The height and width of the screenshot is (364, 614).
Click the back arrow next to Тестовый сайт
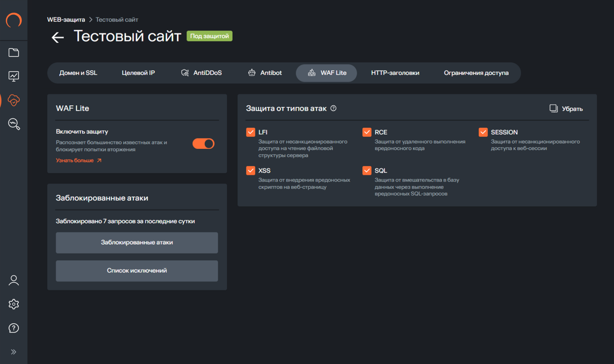point(58,37)
